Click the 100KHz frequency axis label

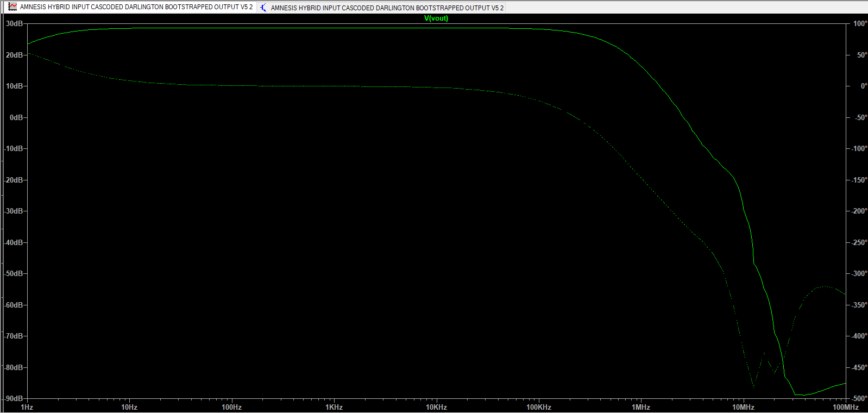pyautogui.click(x=539, y=407)
